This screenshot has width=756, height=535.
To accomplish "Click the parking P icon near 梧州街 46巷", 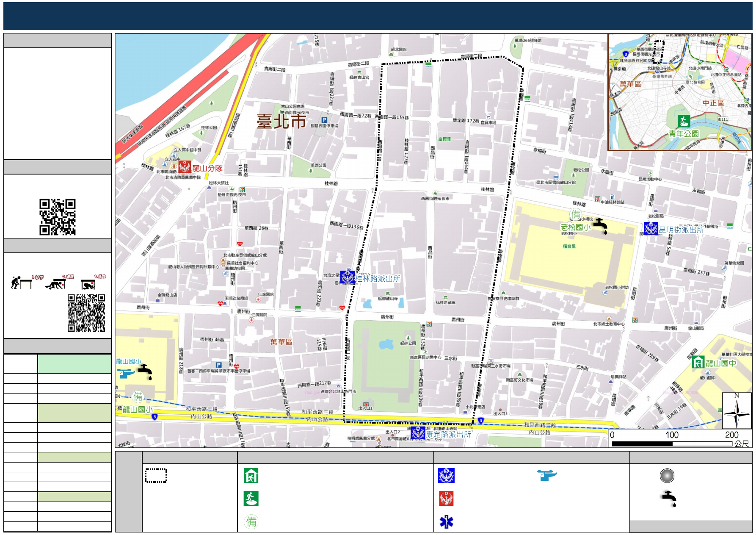I will point(218,365).
